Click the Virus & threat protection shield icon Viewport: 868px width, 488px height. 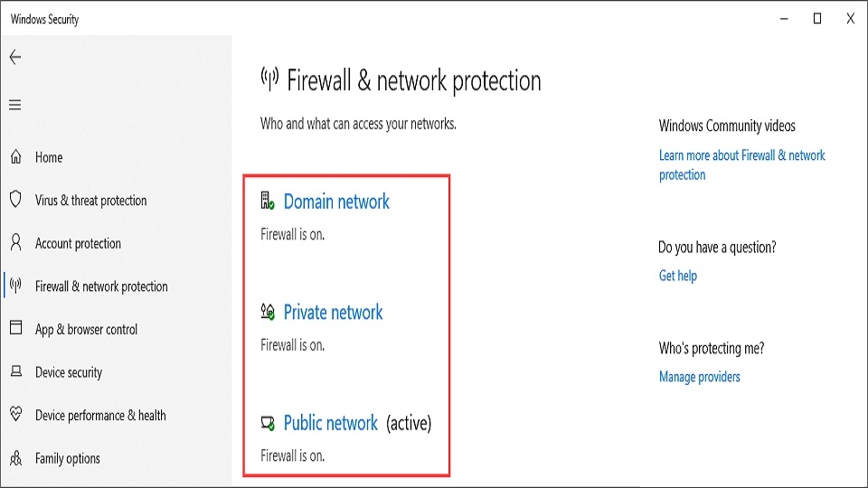(15, 200)
